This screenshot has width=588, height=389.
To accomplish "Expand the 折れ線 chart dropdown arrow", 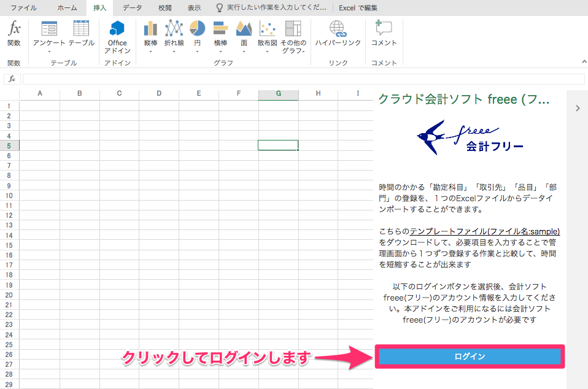I will (174, 52).
